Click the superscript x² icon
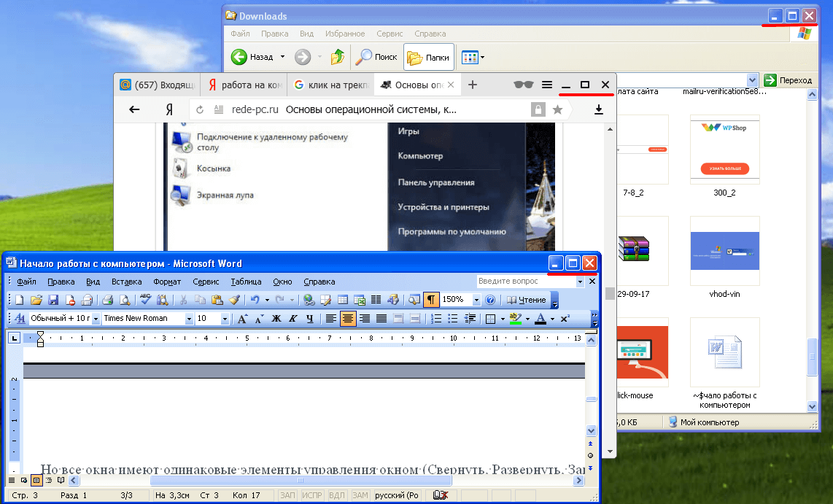The height and width of the screenshot is (504, 833). [565, 319]
